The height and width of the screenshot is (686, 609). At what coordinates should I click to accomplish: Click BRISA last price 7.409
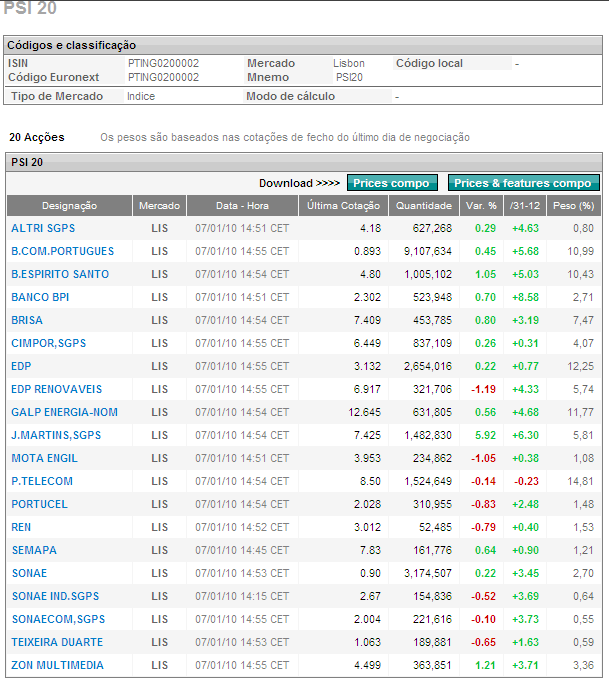pos(368,320)
